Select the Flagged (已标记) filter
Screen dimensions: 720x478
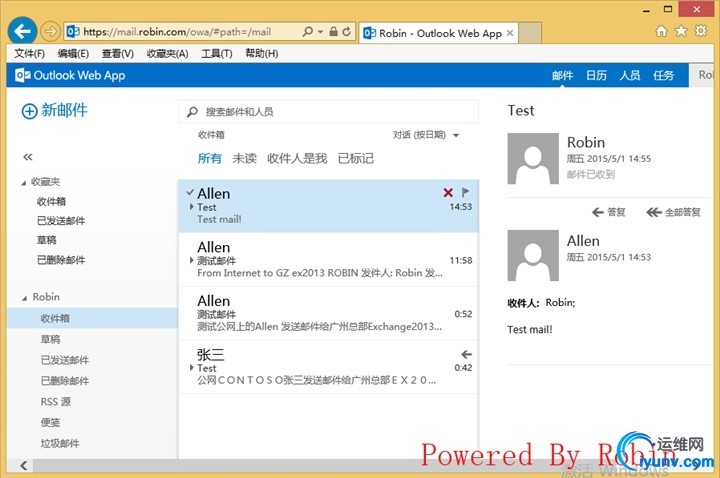(356, 158)
